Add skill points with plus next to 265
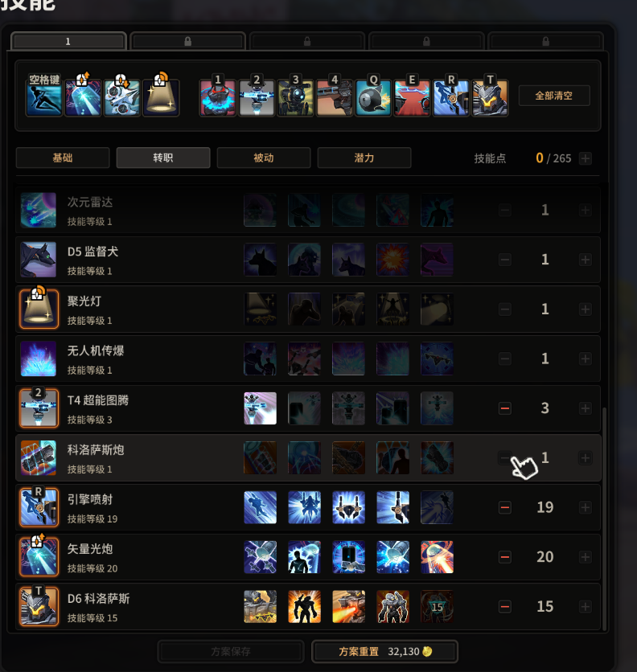637x672 pixels. point(585,158)
